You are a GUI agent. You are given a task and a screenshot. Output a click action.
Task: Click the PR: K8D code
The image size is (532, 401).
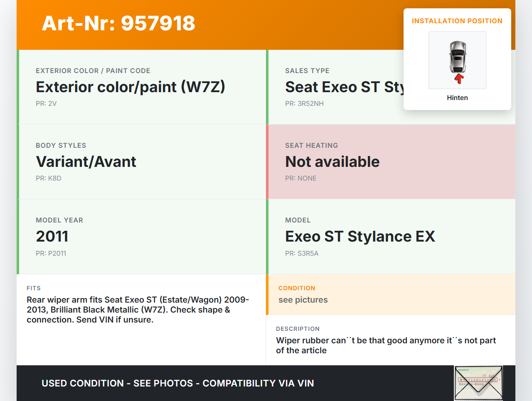pyautogui.click(x=49, y=178)
